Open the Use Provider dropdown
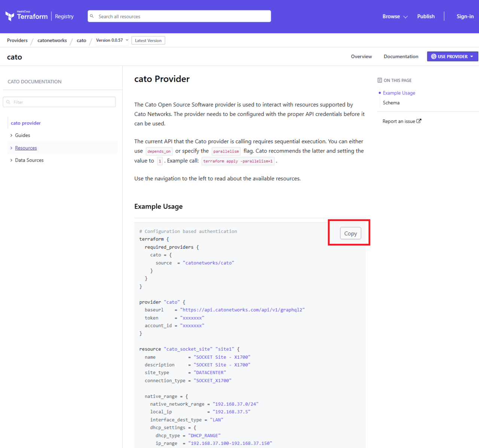 pos(452,56)
